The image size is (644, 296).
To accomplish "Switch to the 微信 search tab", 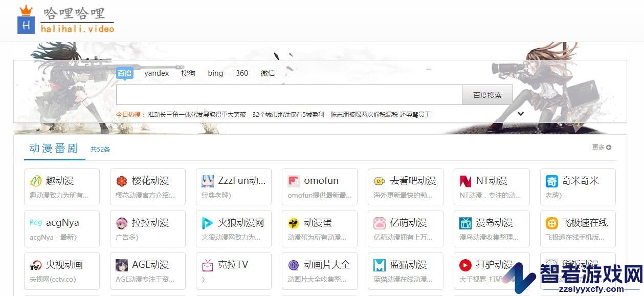I will tap(268, 73).
